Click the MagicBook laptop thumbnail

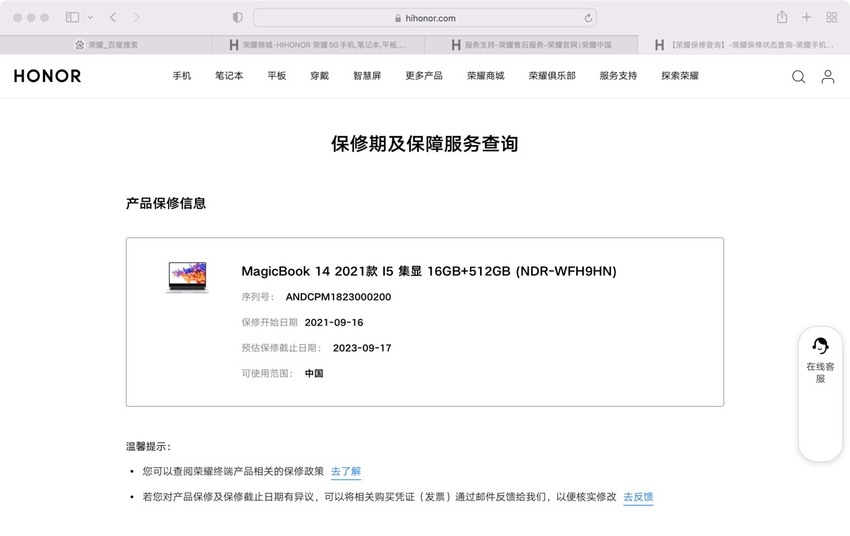click(x=188, y=277)
